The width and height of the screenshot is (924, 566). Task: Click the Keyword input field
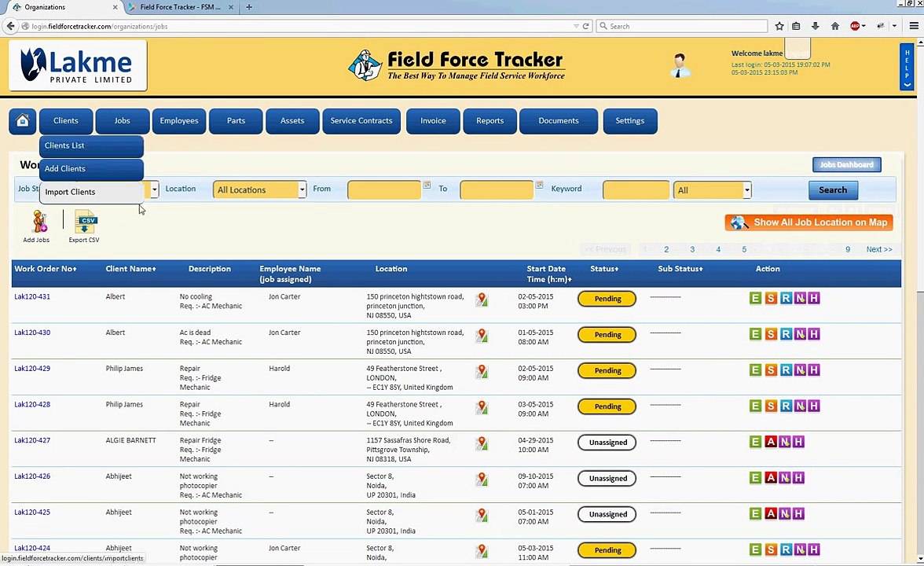click(x=636, y=190)
